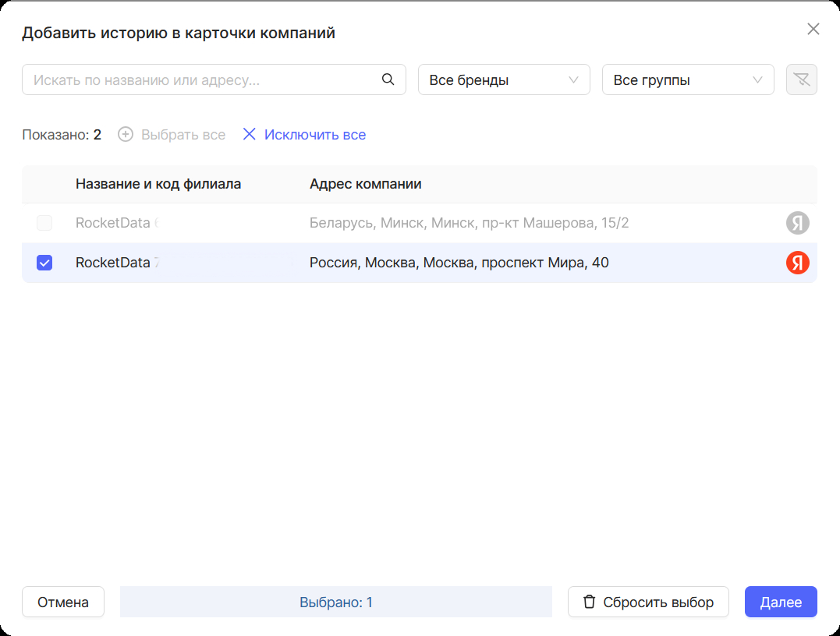Close the dialog with the X icon
This screenshot has width=840, height=636.
pyautogui.click(x=813, y=29)
